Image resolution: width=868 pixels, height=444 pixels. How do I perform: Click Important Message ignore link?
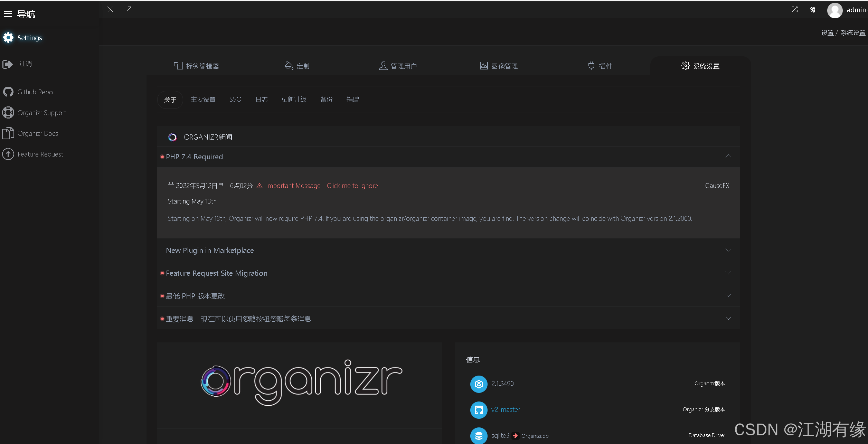pyautogui.click(x=322, y=186)
